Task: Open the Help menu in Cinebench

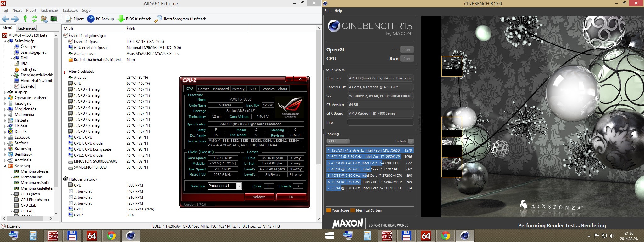Action: (x=338, y=11)
